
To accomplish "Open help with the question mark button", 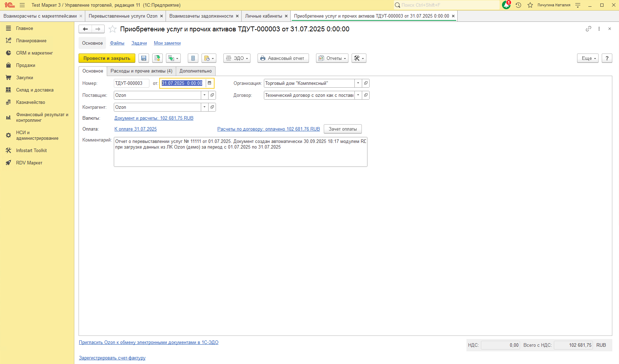I will [607, 58].
